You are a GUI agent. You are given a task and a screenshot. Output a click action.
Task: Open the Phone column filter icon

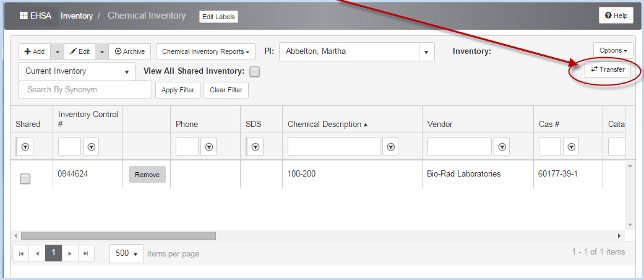[208, 147]
